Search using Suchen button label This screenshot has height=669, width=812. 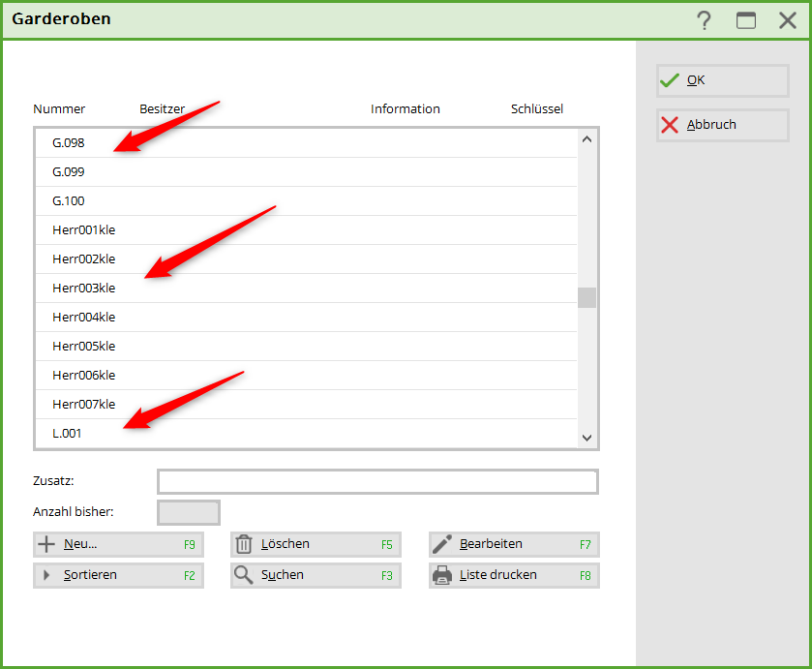[x=283, y=575]
